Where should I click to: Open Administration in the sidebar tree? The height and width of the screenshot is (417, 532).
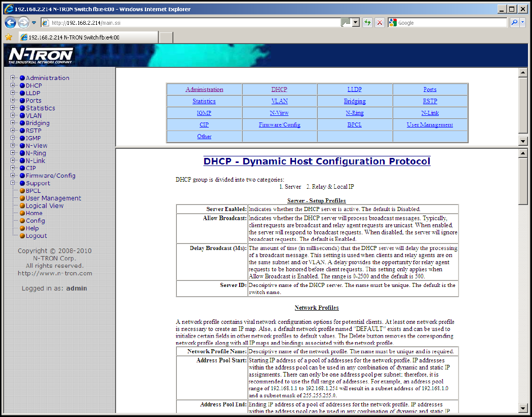(48, 78)
